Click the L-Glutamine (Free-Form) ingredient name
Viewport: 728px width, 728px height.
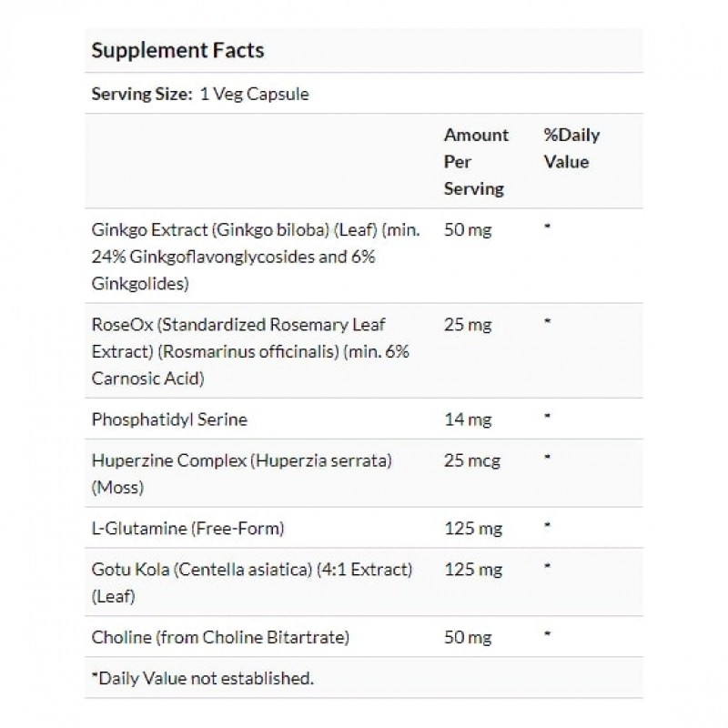(189, 529)
